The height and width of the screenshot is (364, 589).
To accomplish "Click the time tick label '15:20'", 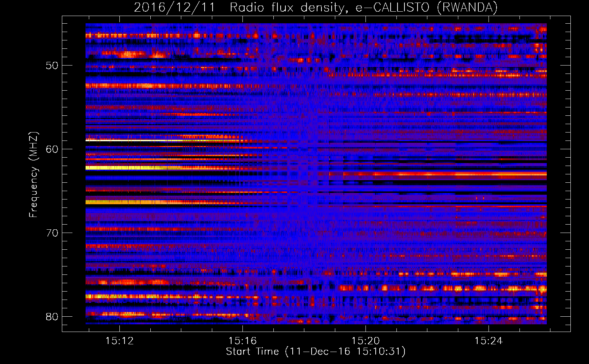I will (x=365, y=341).
